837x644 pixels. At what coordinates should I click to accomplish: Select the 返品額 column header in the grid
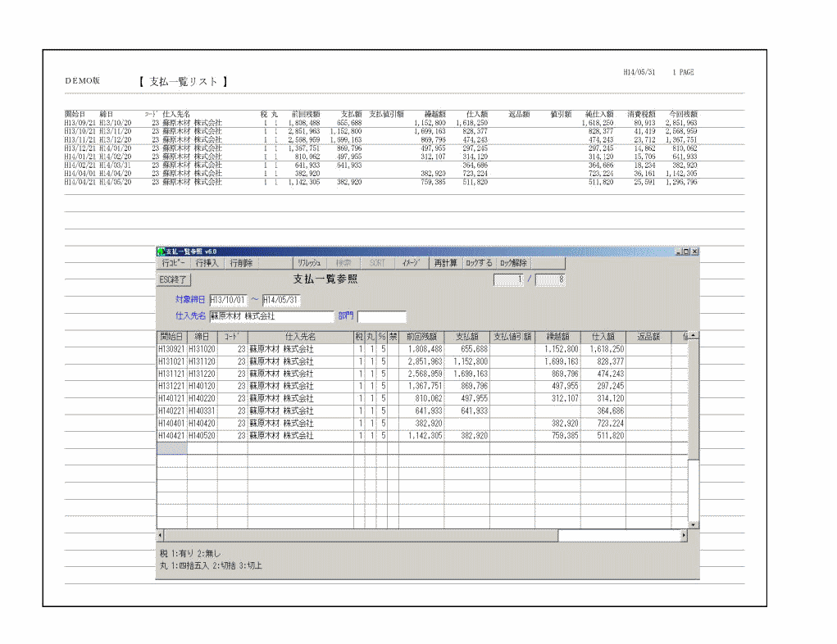coord(648,337)
